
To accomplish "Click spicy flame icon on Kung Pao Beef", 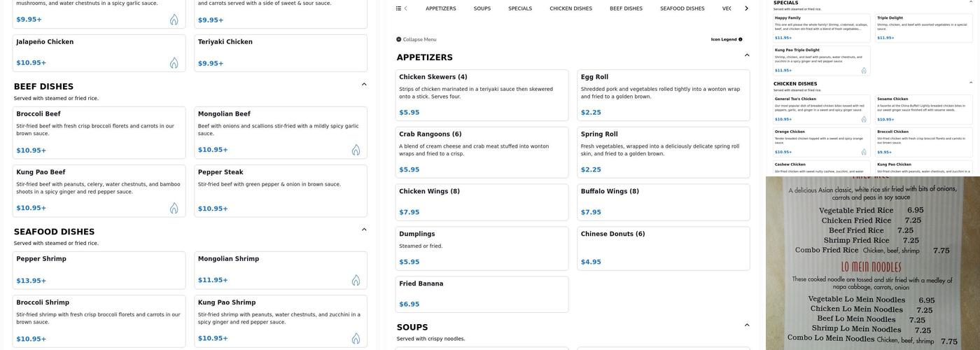I will pyautogui.click(x=174, y=208).
